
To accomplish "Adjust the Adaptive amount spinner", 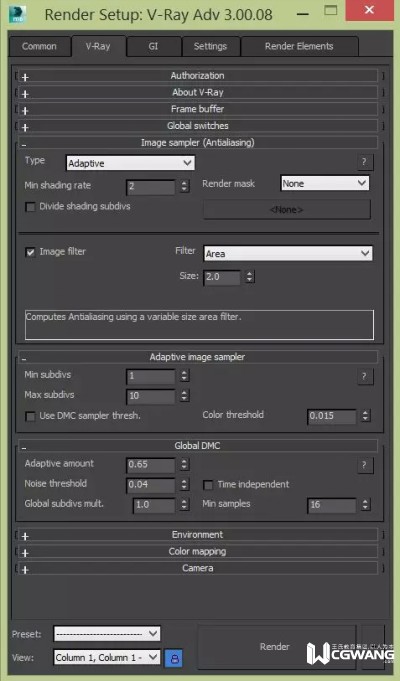I will point(185,465).
